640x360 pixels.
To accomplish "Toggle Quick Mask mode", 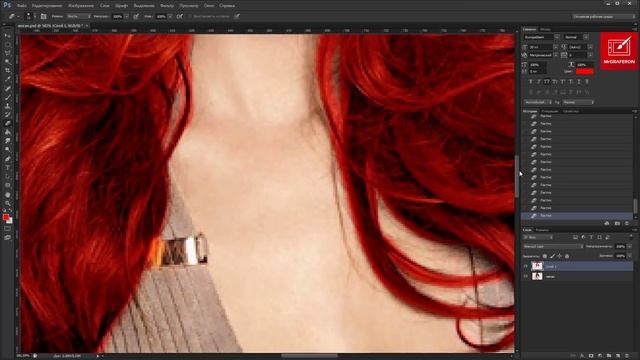I will click(x=7, y=229).
